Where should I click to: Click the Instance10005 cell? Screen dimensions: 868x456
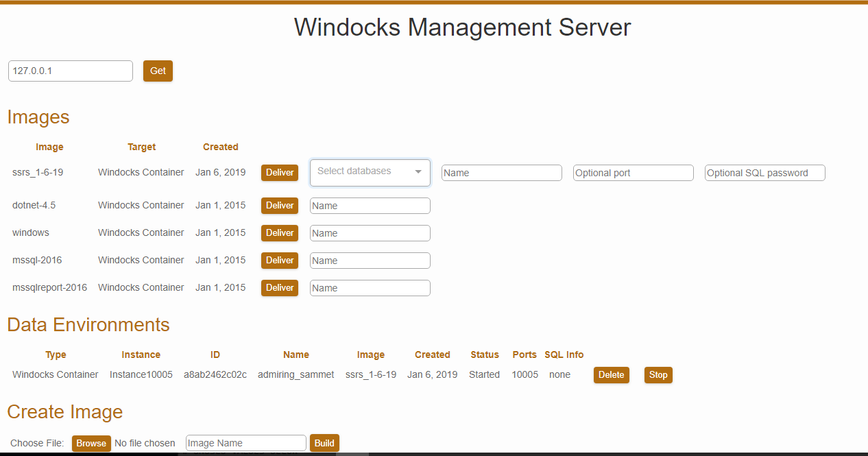pos(141,374)
